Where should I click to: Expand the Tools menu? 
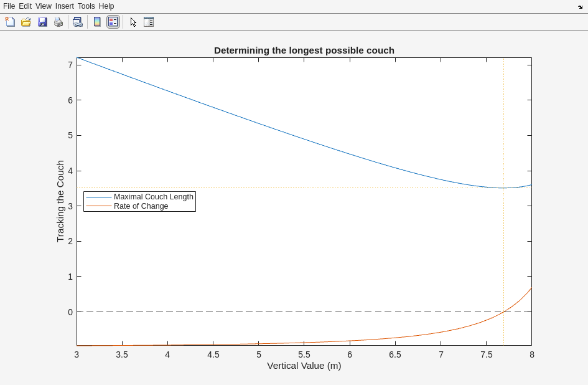tap(86, 6)
